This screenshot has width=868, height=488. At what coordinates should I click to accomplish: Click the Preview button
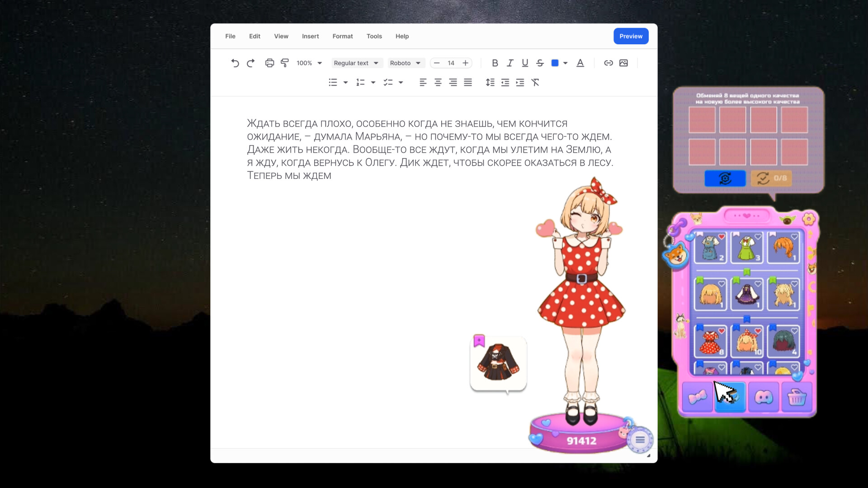click(631, 36)
